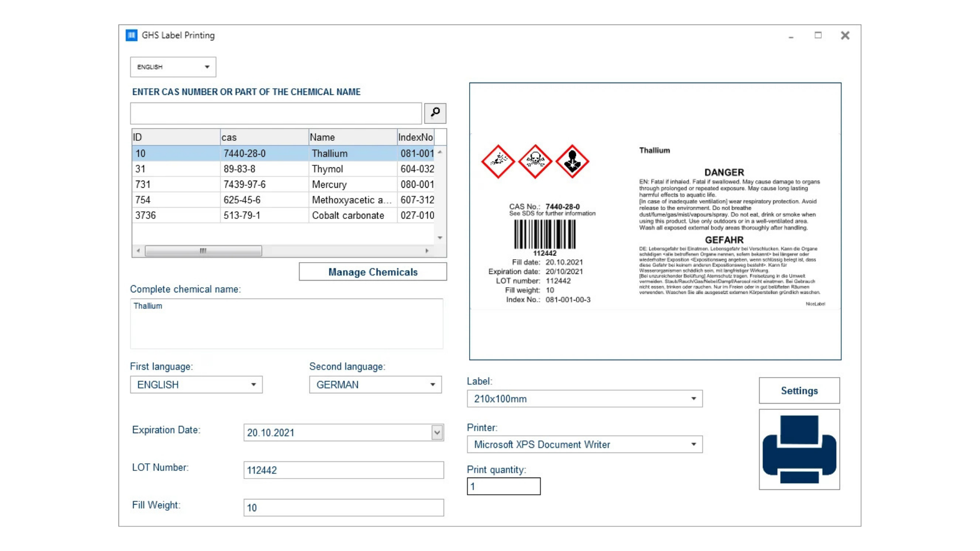Click the CAS No. 7440-28-0 text in preview
The width and height of the screenshot is (980, 551).
point(545,207)
